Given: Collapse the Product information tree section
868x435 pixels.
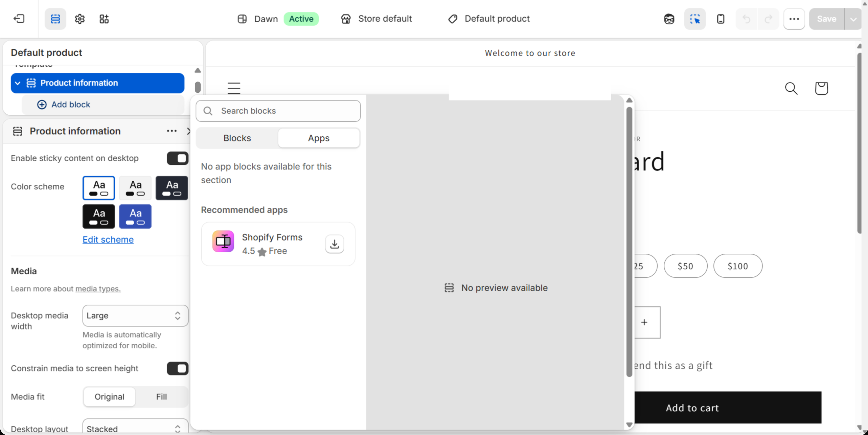Looking at the screenshot, I should [18, 83].
